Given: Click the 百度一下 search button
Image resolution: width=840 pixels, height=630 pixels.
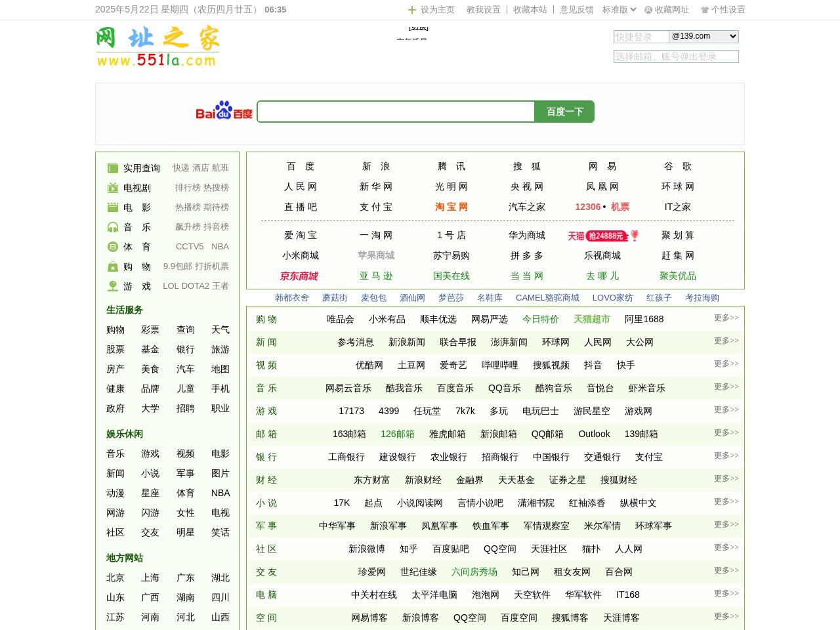Looking at the screenshot, I should (x=564, y=112).
